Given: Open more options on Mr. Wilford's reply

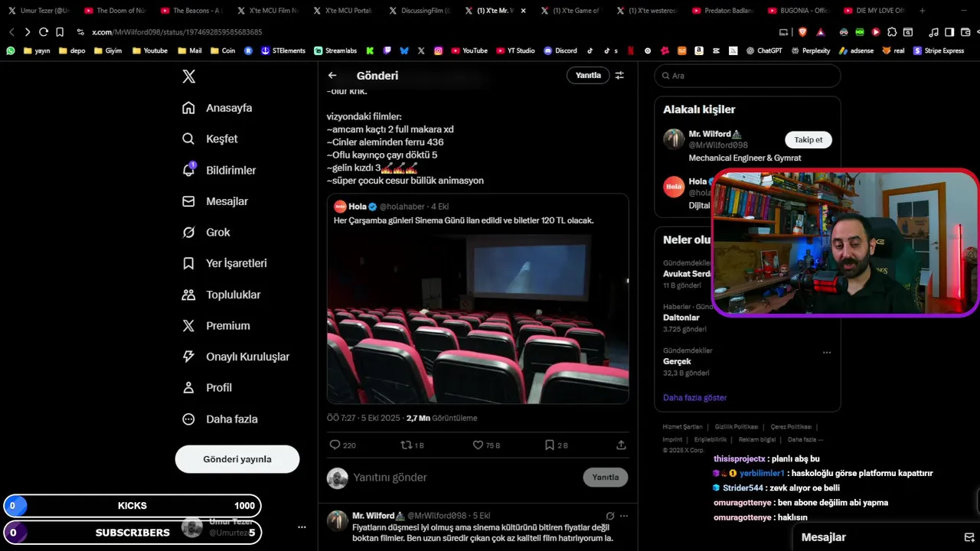Looking at the screenshot, I should point(624,516).
